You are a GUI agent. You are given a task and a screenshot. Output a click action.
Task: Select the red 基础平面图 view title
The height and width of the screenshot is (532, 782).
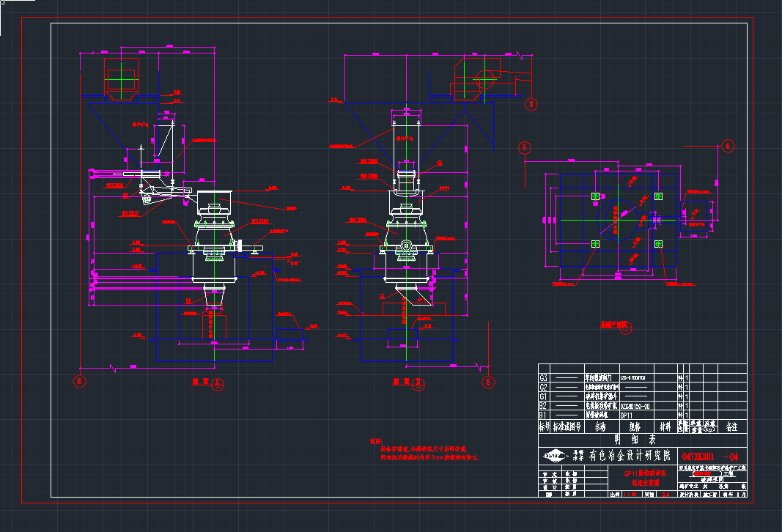click(x=616, y=326)
